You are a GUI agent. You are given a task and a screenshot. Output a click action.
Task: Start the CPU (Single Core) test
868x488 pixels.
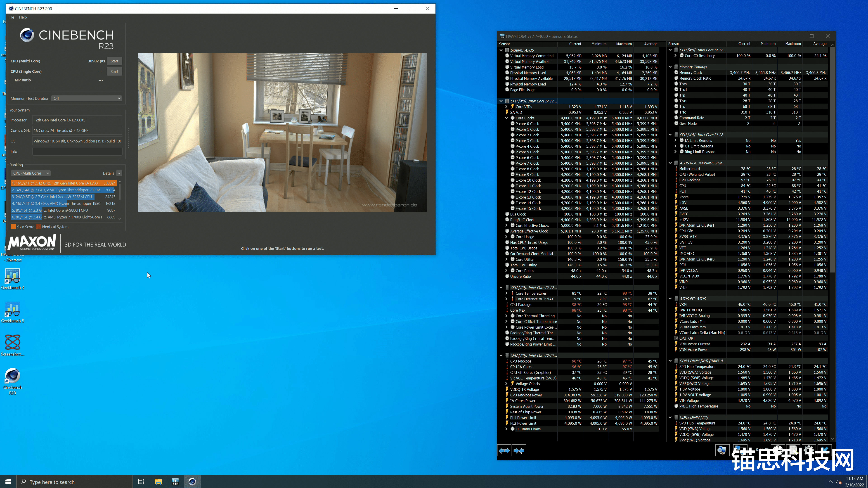click(115, 71)
